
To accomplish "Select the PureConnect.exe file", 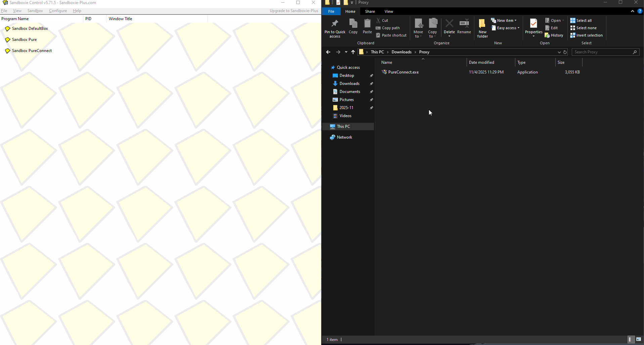I will pos(403,72).
